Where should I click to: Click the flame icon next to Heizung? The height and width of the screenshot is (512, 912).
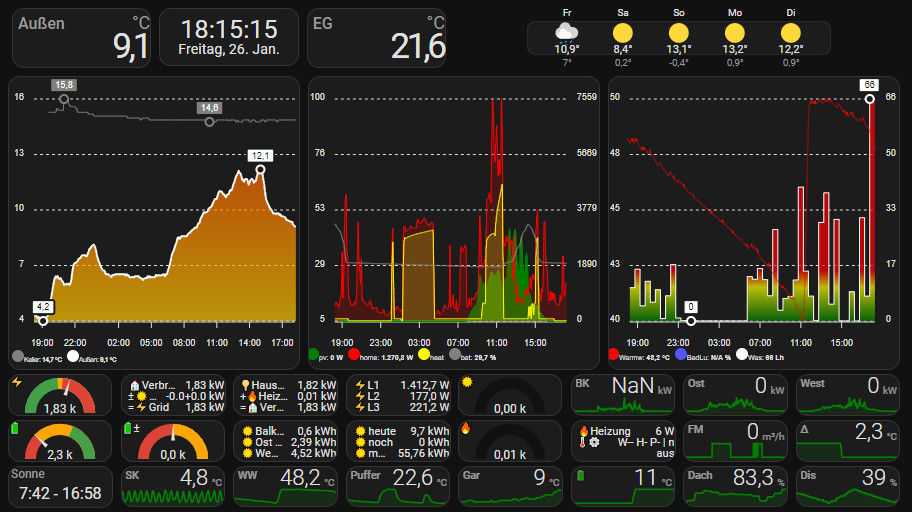click(x=582, y=429)
